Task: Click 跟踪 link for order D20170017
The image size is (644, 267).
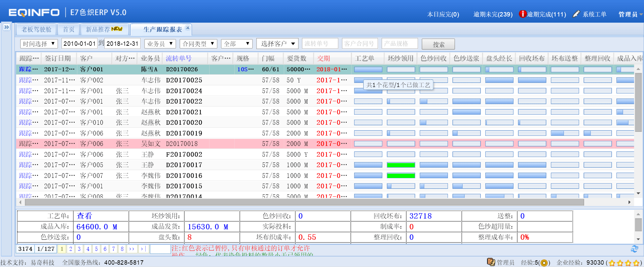Action: click(28, 165)
